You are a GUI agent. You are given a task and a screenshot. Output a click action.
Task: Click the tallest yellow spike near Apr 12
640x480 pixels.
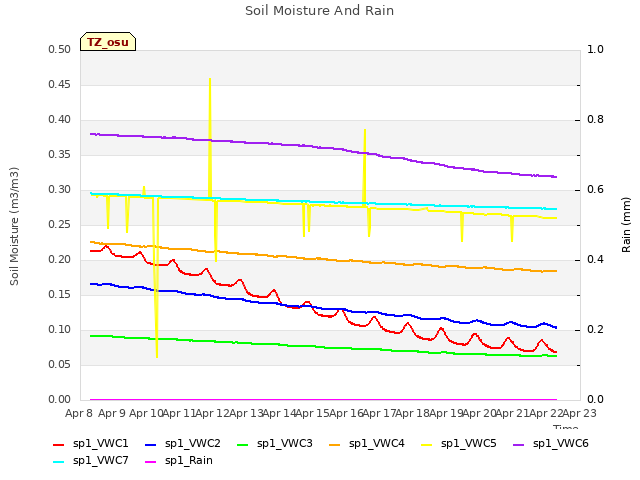(x=210, y=137)
